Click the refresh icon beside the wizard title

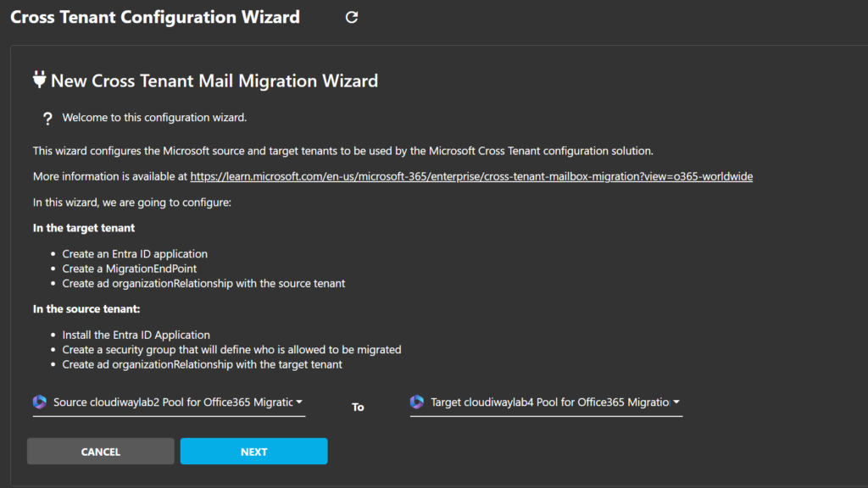(x=352, y=17)
